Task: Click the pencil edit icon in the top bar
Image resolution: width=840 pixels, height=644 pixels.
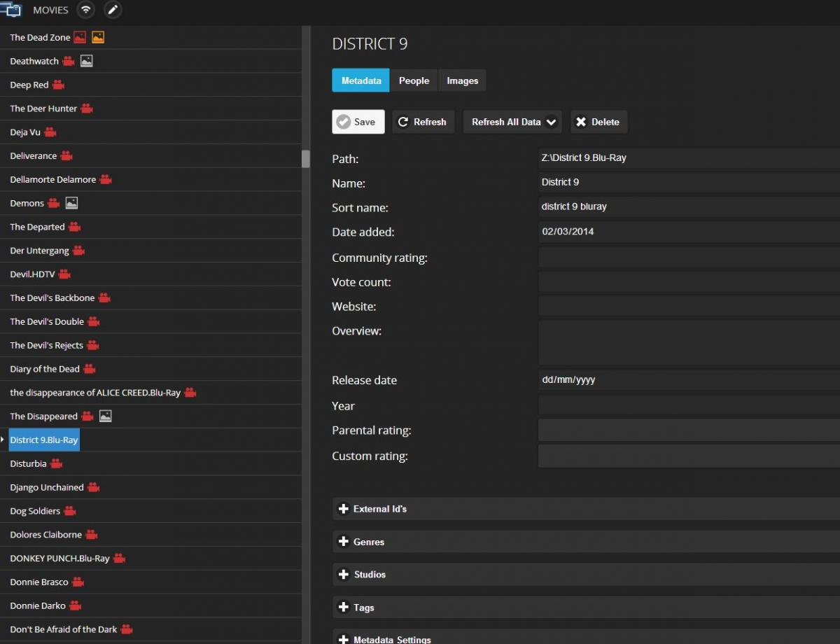Action: click(x=112, y=10)
